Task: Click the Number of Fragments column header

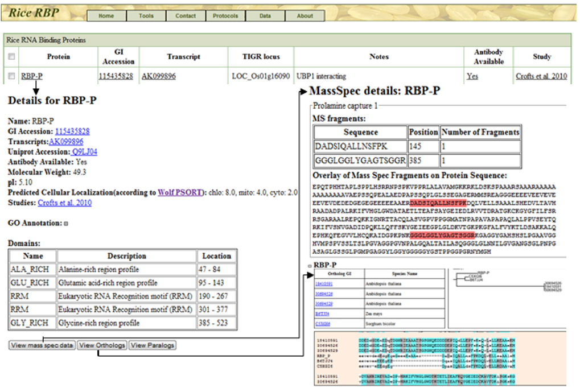Action: 480,132
